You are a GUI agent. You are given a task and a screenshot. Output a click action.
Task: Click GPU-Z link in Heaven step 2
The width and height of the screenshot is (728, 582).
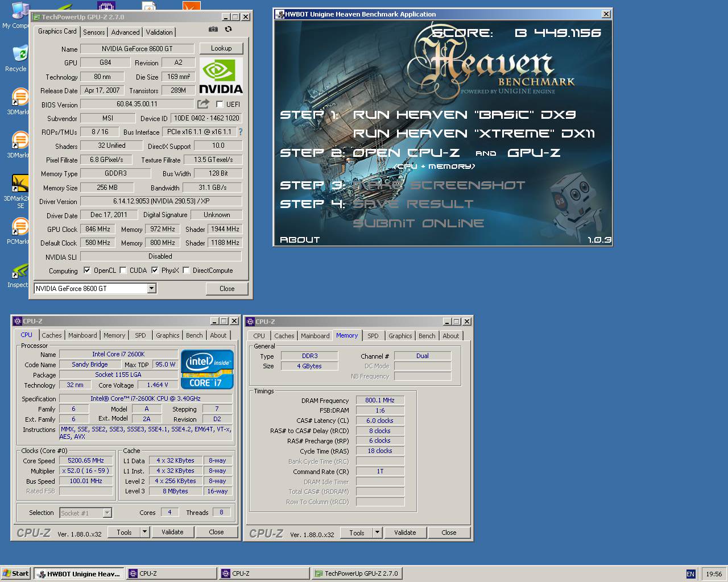(x=534, y=153)
